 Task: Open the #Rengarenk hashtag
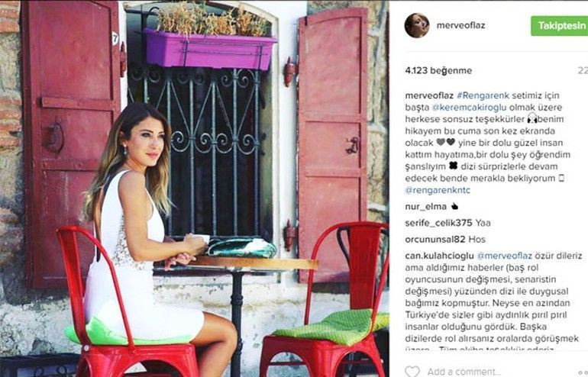pos(483,95)
